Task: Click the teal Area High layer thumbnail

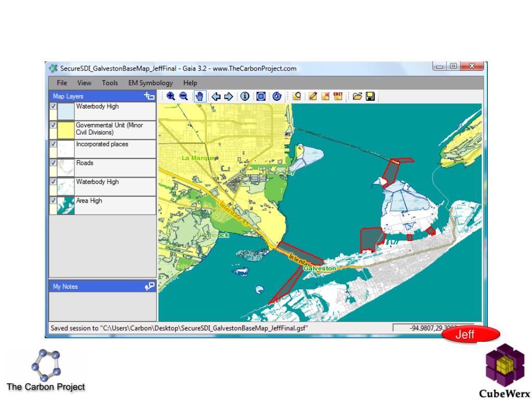Action: (x=66, y=205)
